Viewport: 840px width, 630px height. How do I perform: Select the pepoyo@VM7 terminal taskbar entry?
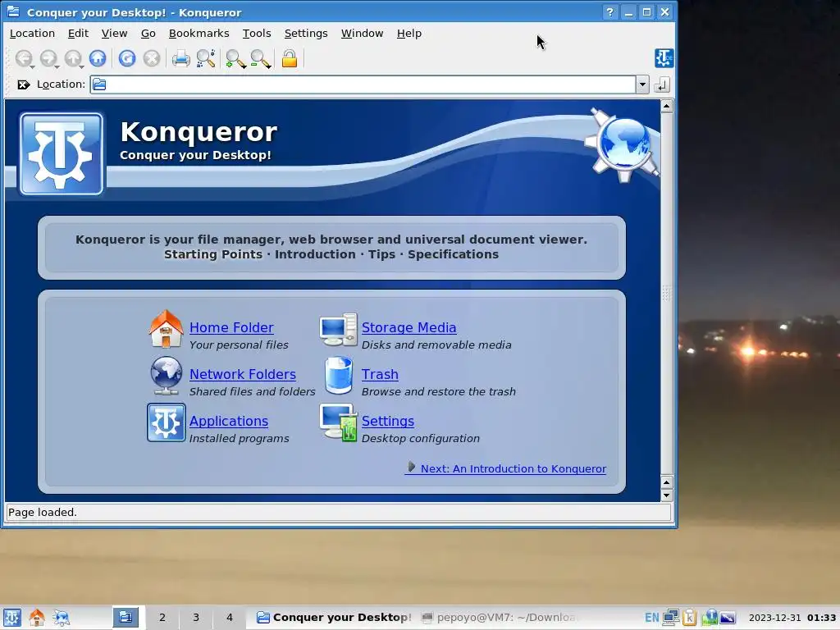click(500, 617)
